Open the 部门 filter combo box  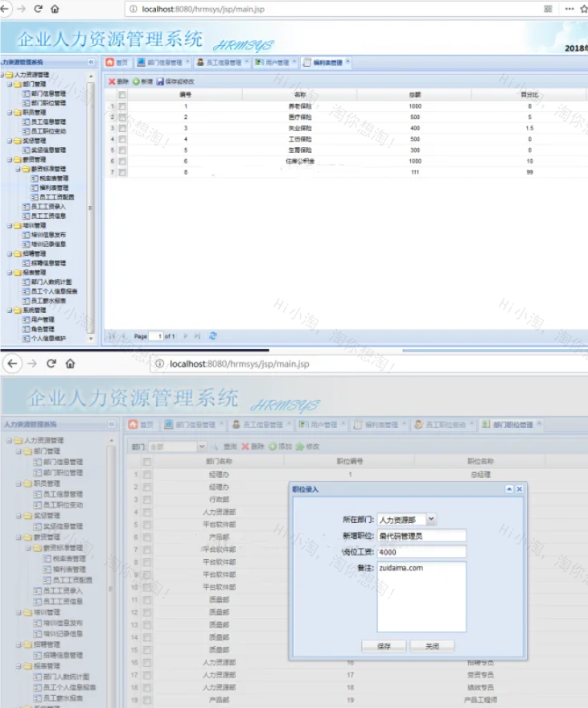pos(201,447)
